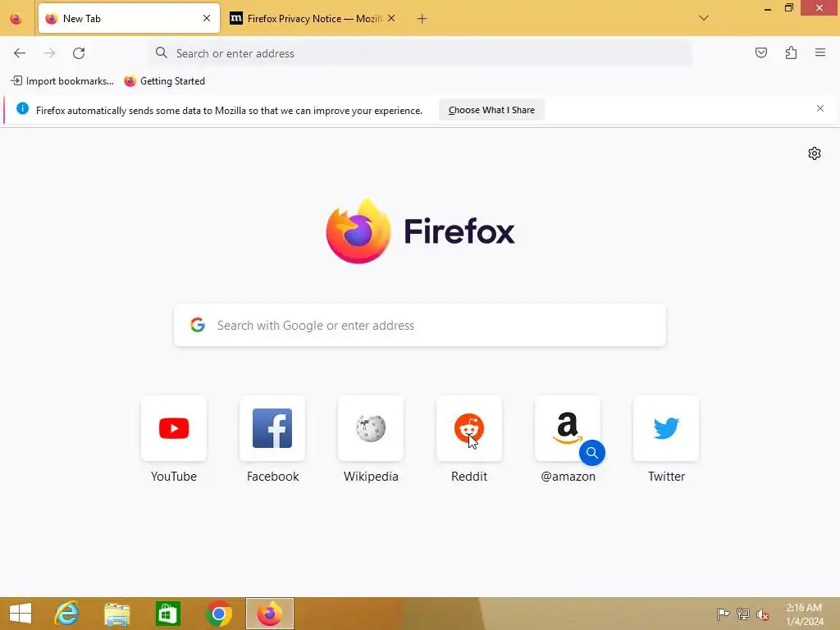
Task: Click the Google logo in the search box
Action: coord(198,325)
